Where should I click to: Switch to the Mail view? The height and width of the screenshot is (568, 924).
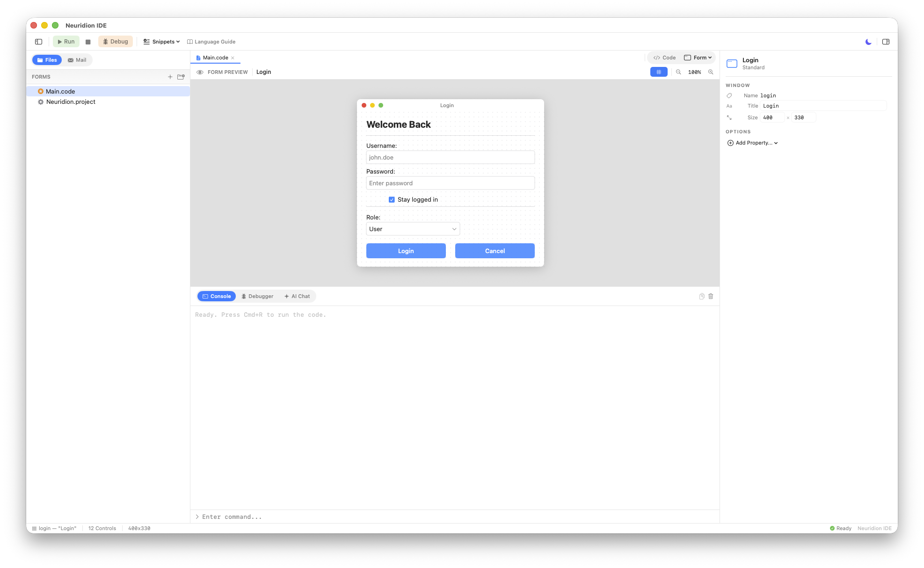tap(77, 60)
